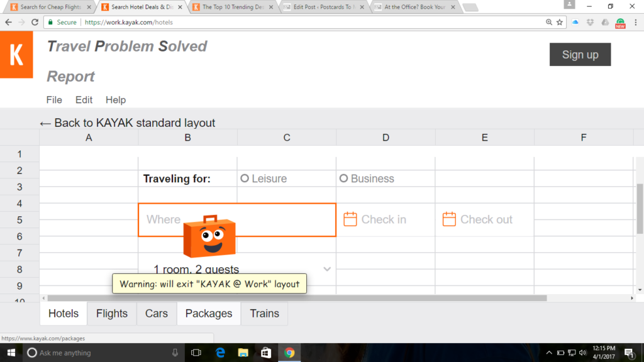
Task: Open the Edit menu
Action: tap(84, 100)
